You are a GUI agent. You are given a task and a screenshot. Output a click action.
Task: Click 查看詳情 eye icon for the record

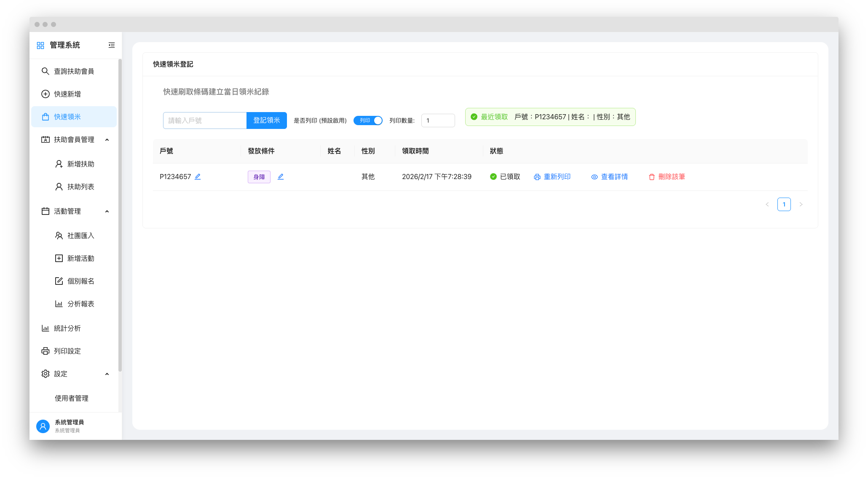(595, 177)
